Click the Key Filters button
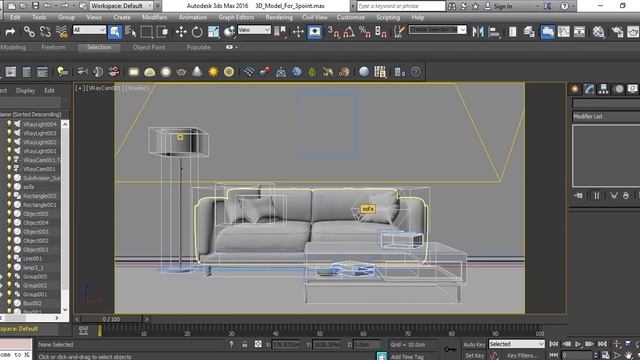The width and height of the screenshot is (640, 360). (522, 356)
